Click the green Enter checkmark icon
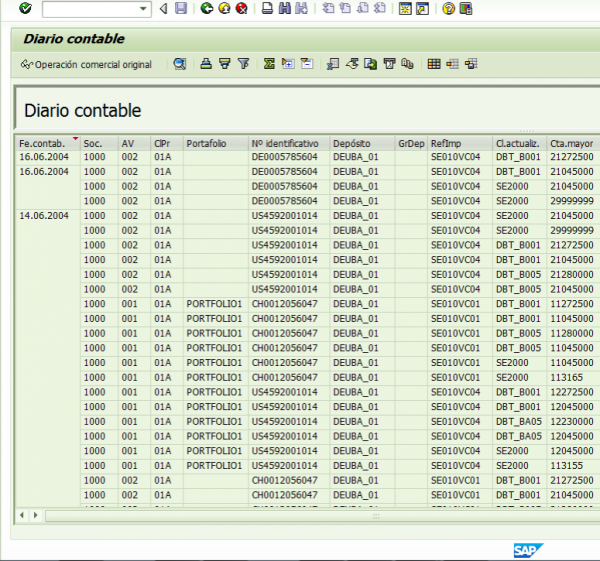The image size is (600, 561). 26,8
